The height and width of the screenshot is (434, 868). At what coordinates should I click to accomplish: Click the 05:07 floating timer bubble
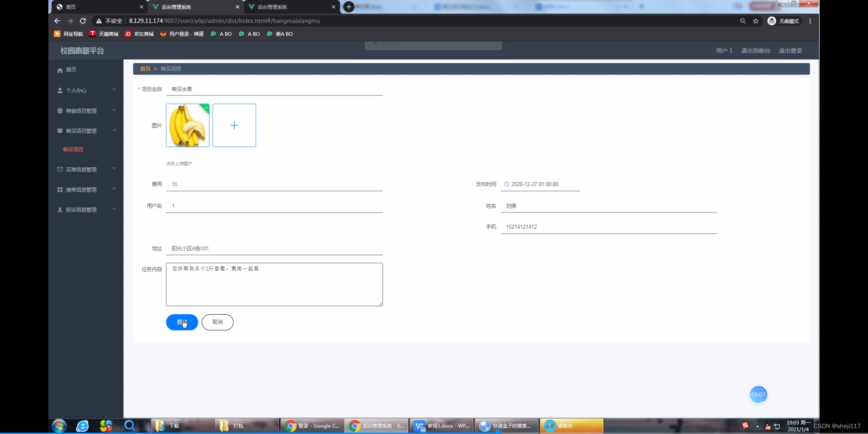coord(758,395)
